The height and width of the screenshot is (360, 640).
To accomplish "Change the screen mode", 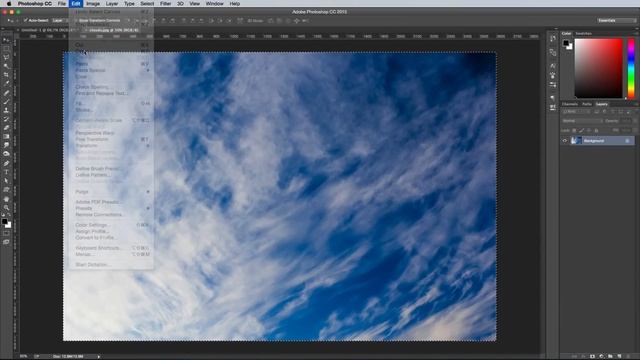I will [6, 242].
